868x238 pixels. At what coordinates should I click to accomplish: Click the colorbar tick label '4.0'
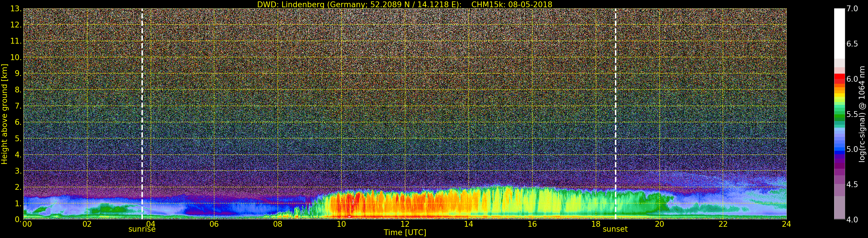pos(852,220)
